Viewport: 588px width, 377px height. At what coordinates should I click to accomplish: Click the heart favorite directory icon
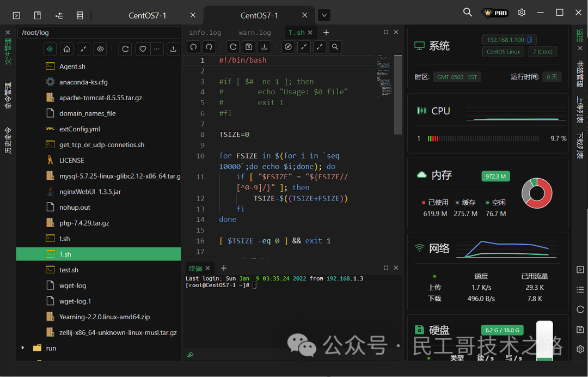pyautogui.click(x=143, y=49)
